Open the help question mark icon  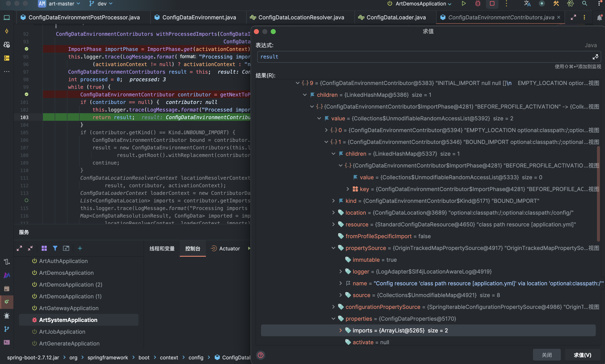[x=261, y=355]
